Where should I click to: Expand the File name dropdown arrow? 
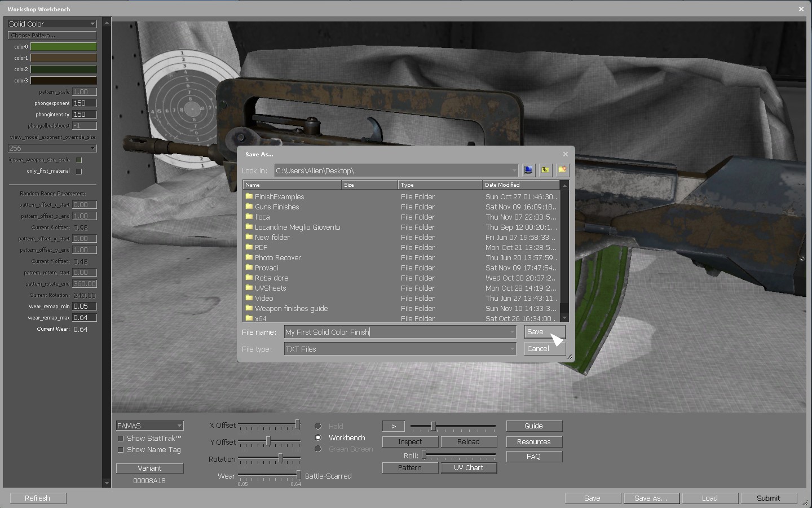pyautogui.click(x=512, y=332)
